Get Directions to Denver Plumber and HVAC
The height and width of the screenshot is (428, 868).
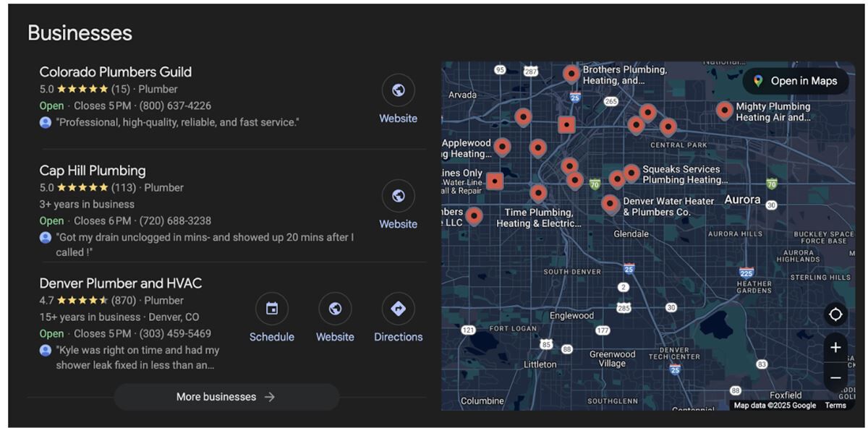click(x=398, y=309)
